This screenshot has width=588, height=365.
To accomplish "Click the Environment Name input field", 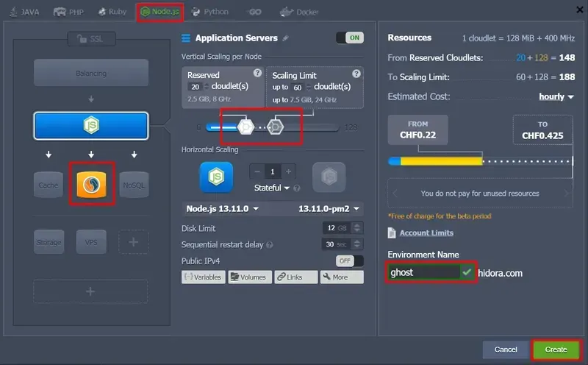I will tap(423, 272).
